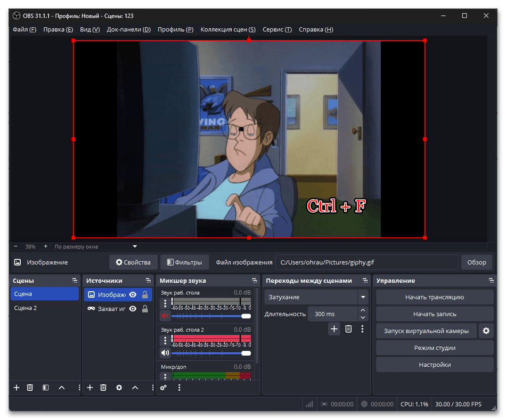Click Запуск виртуальной камеры
This screenshot has width=506, height=420.
(426, 331)
